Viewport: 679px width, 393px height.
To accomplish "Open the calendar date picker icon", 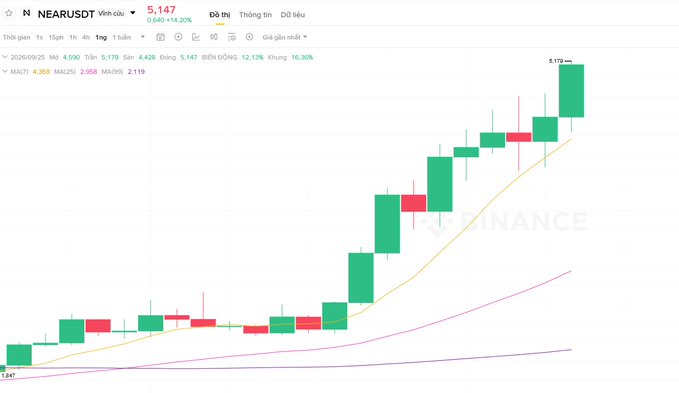I will tap(160, 37).
